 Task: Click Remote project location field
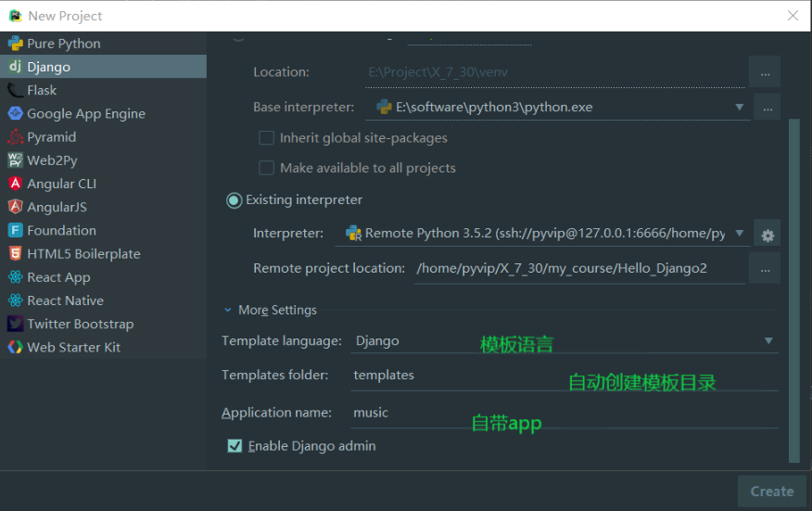click(580, 268)
